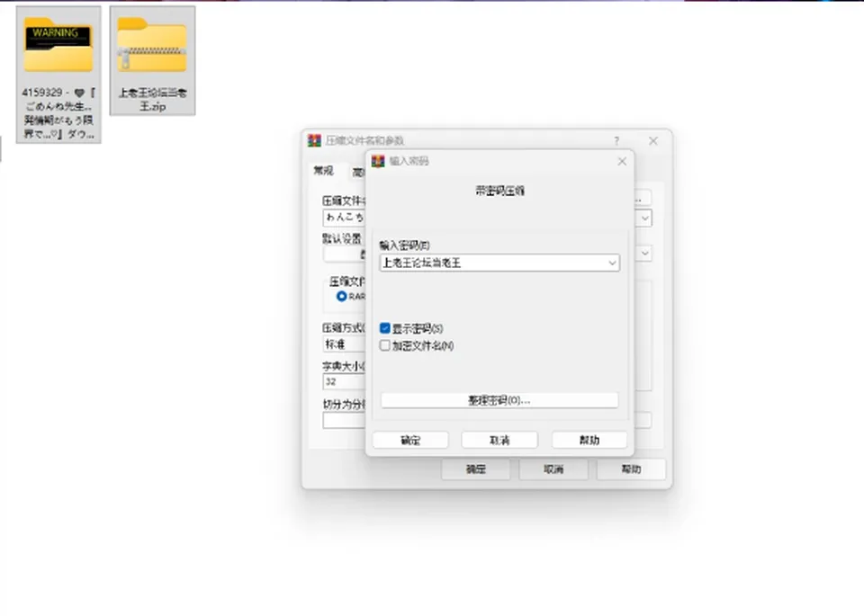Click into the 输入密码 text field
The width and height of the screenshot is (864, 616).
[x=492, y=263]
